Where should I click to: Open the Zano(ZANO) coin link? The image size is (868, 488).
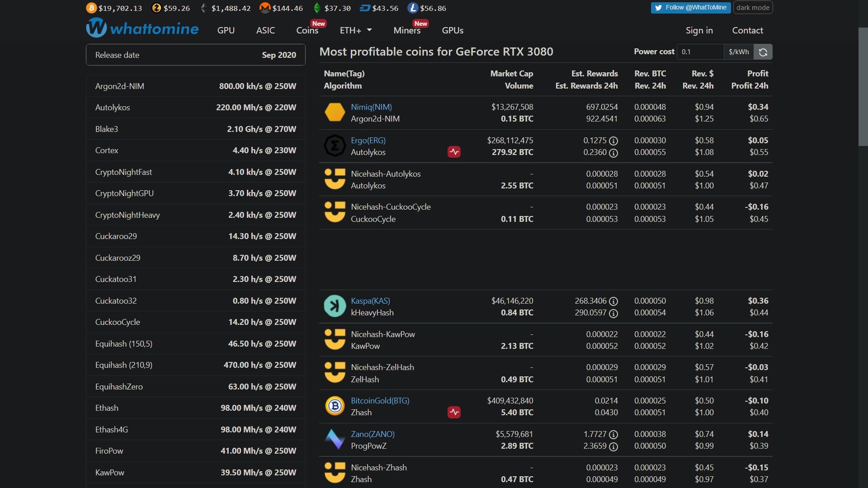(373, 434)
